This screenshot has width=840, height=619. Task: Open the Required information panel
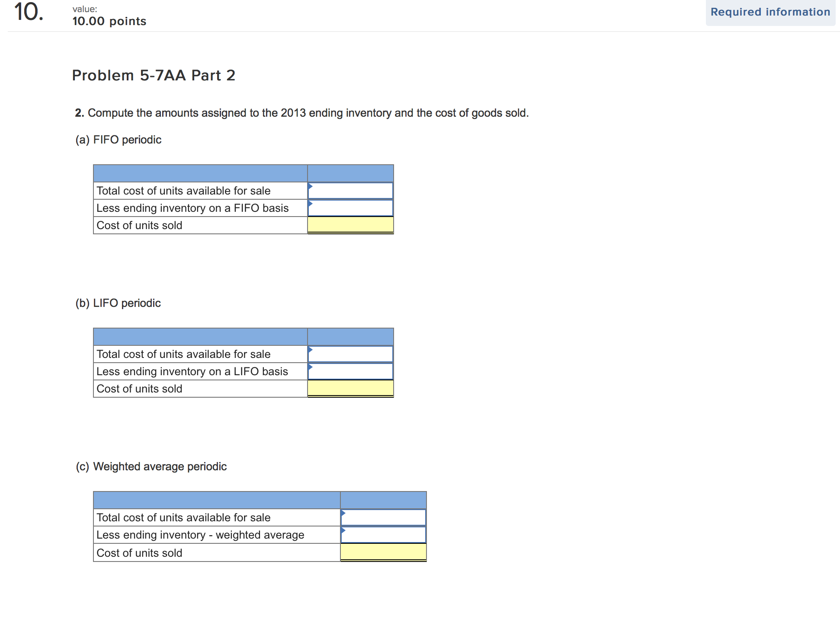pos(771,12)
